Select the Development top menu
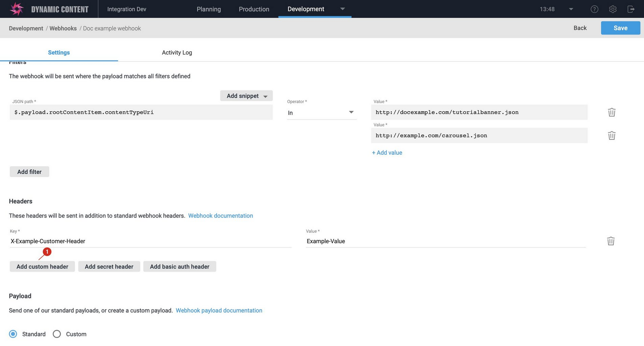Viewport: 644px width, 346px height. (x=306, y=9)
